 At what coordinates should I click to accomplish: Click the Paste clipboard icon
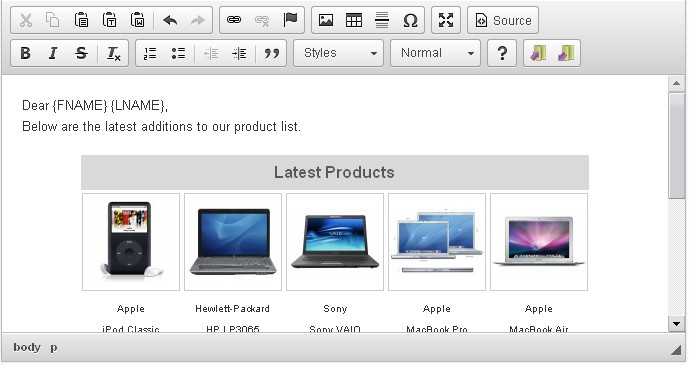click(81, 20)
